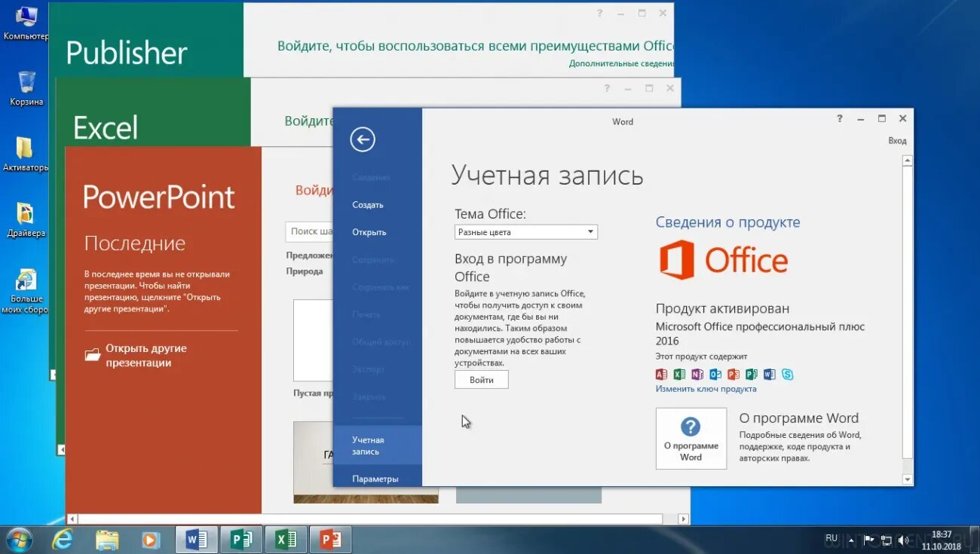Click the Вход link in Word window

pos(897,141)
